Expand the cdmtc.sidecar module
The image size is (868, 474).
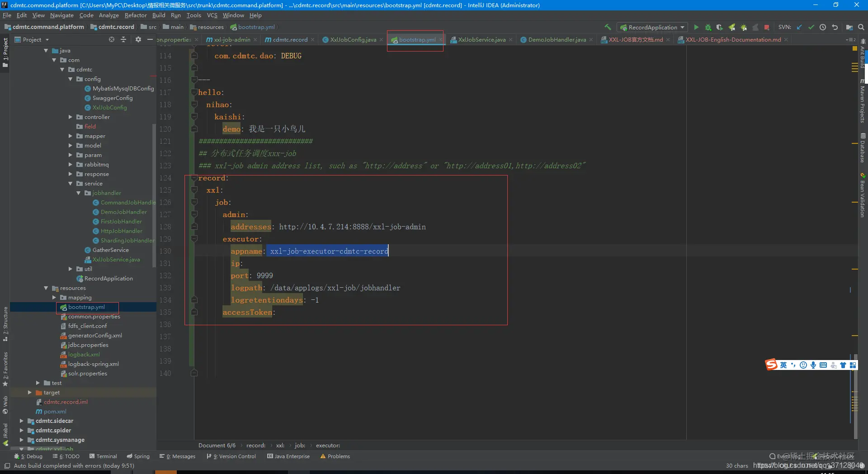coord(21,421)
